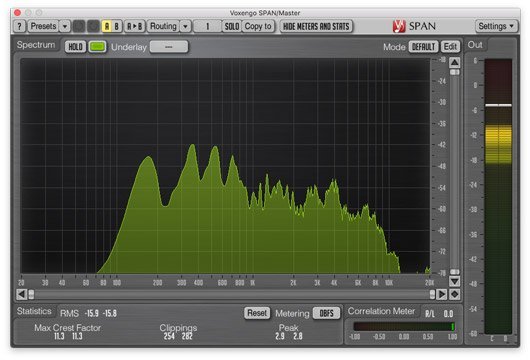Click the top handle of vertical range slider

tap(455, 72)
